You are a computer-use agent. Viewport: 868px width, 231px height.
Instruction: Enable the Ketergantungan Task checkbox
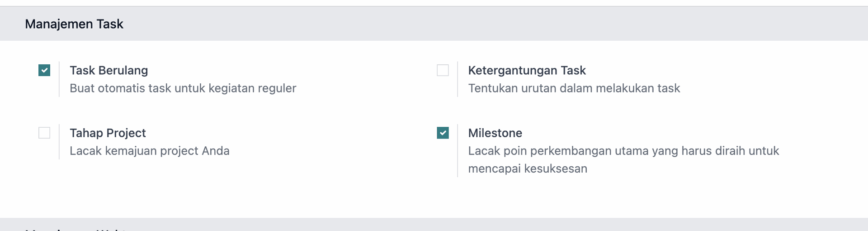[443, 70]
